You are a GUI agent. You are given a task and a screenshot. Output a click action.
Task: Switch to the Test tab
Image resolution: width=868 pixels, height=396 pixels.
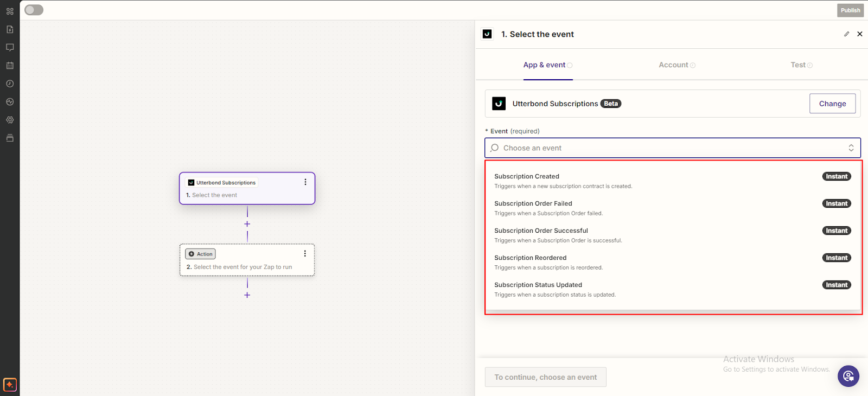coord(801,65)
